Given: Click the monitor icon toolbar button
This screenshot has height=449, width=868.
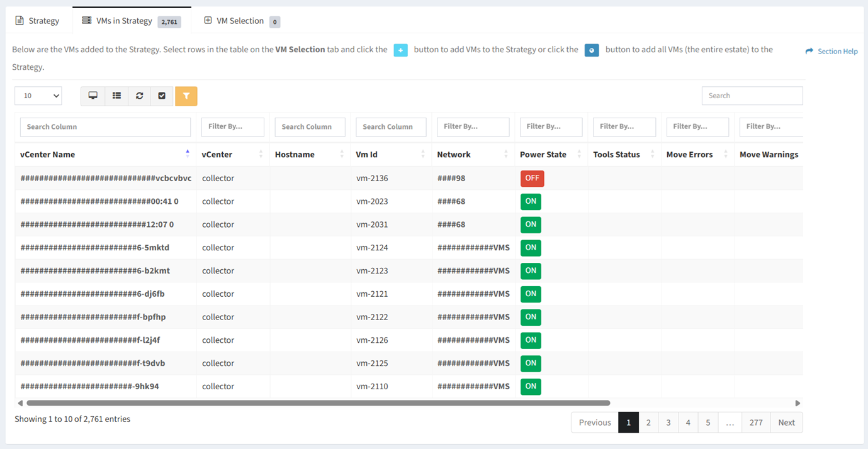Looking at the screenshot, I should tap(93, 96).
